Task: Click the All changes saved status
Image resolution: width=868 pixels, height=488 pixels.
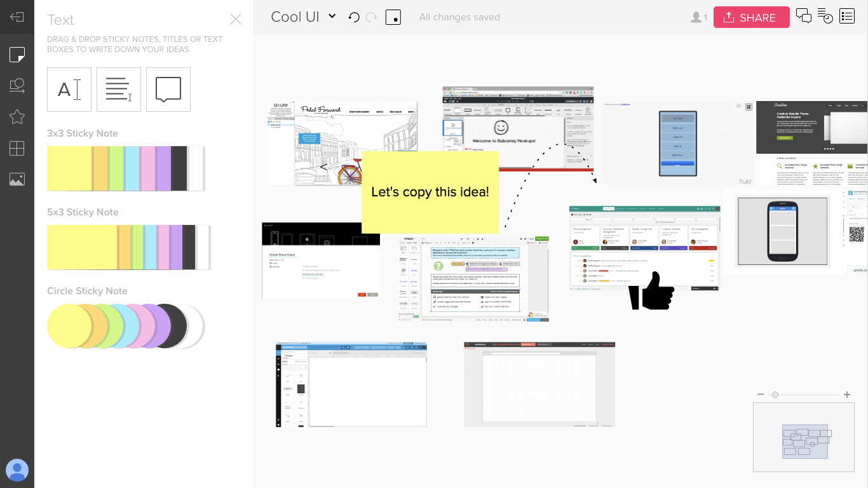Action: pos(459,17)
